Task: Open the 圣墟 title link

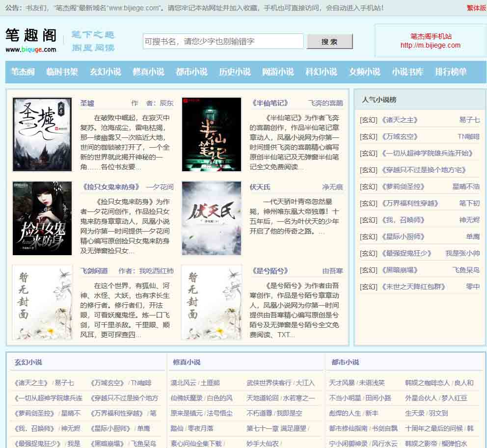Action: tap(87, 103)
